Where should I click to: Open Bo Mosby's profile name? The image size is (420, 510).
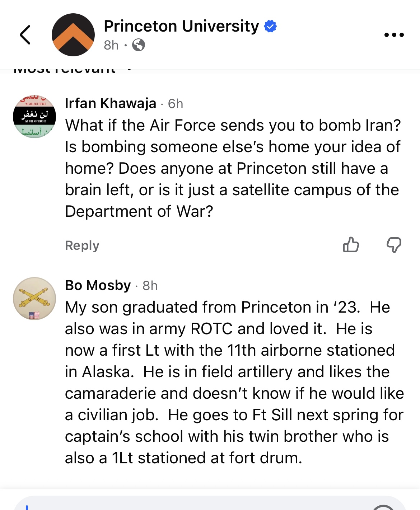tap(98, 285)
